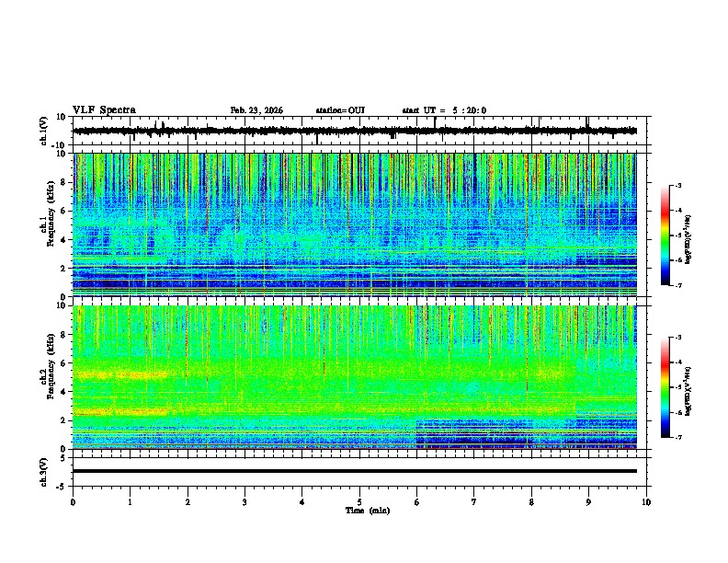This screenshot has height=563, width=728.
Task: Click the "Time (min)" x-axis label
Action: tap(368, 511)
